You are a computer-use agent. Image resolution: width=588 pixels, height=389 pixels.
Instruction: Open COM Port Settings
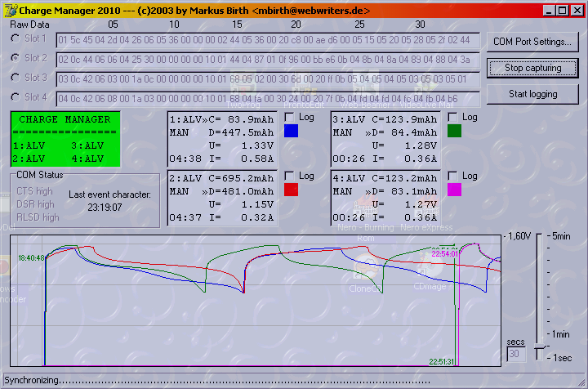pos(533,42)
